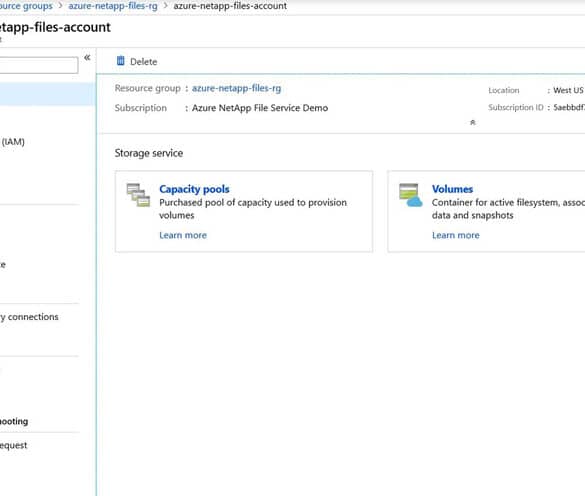Open the (IAM) sidebar menu item
Image resolution: width=585 pixels, height=496 pixels.
coord(13,142)
